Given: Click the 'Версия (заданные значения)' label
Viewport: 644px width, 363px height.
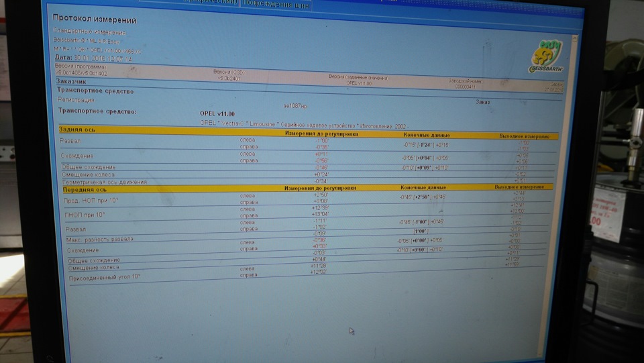Looking at the screenshot, I should [358, 77].
